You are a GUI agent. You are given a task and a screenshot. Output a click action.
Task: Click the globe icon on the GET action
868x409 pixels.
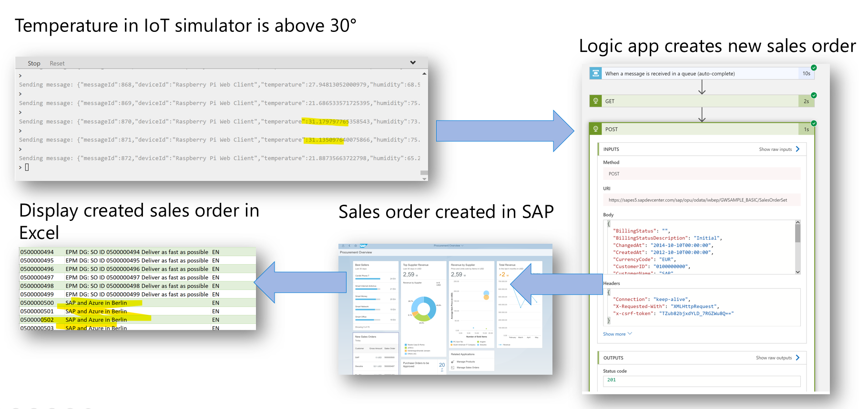(x=595, y=101)
